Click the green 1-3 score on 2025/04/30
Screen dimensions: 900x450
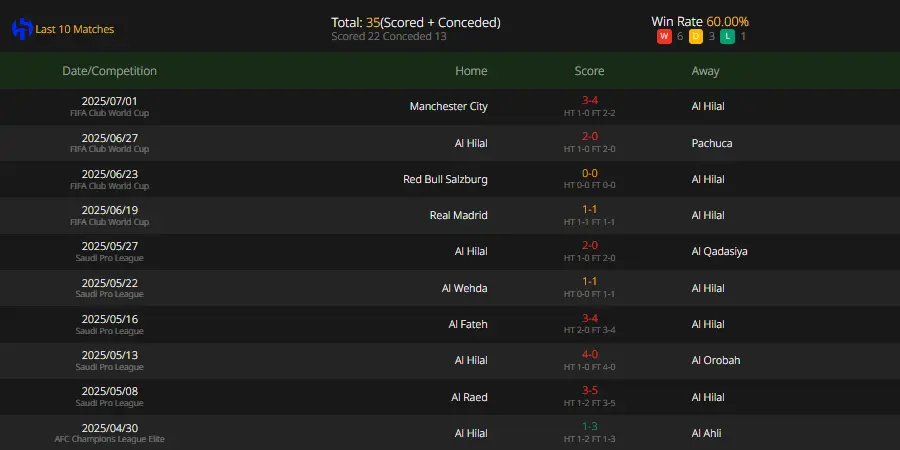[x=589, y=428]
